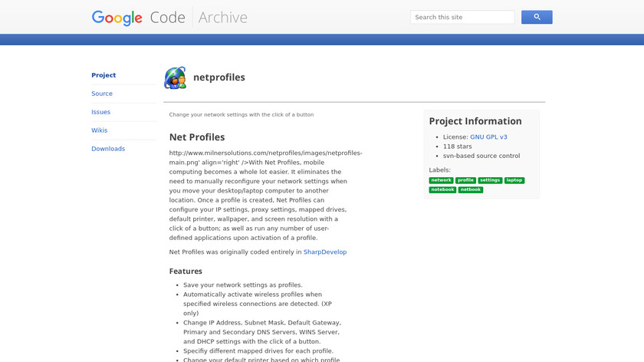This screenshot has height=362, width=644.
Task: Click the Google Code Archive logo
Action: pos(169,18)
